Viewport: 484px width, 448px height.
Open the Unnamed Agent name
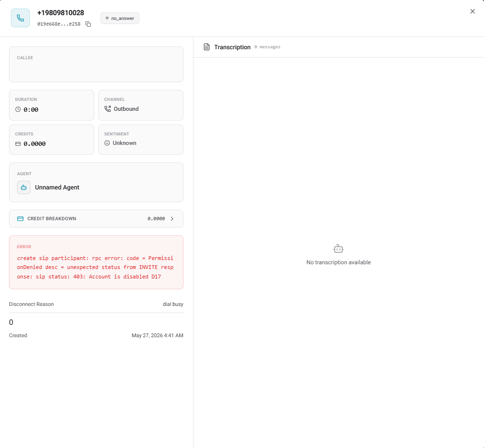(x=57, y=188)
